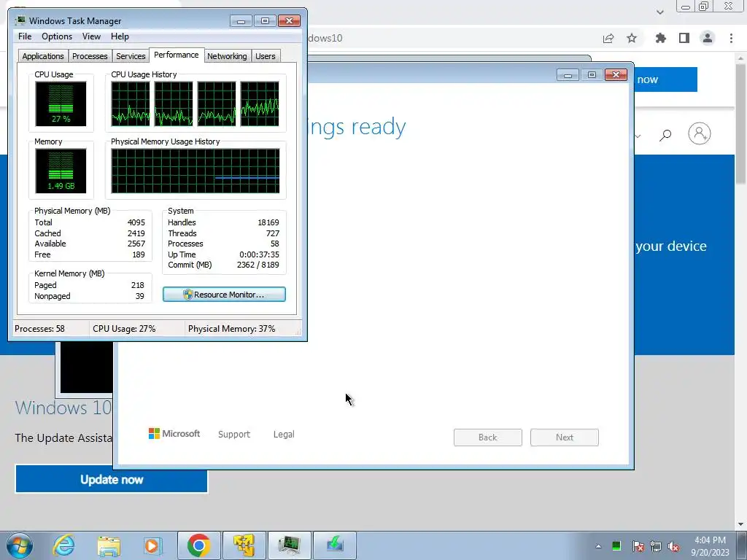Image resolution: width=747 pixels, height=560 pixels.
Task: Open Chrome's extensions puzzle icon
Action: coord(661,38)
